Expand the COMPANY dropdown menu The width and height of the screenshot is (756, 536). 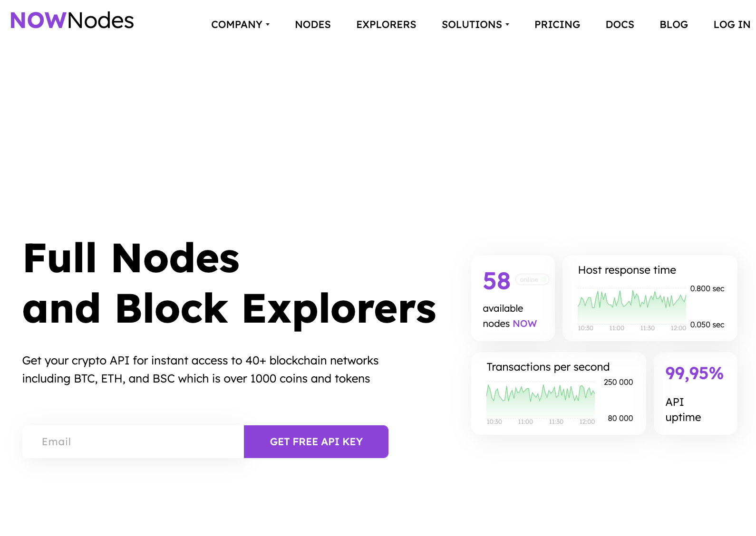pyautogui.click(x=240, y=25)
